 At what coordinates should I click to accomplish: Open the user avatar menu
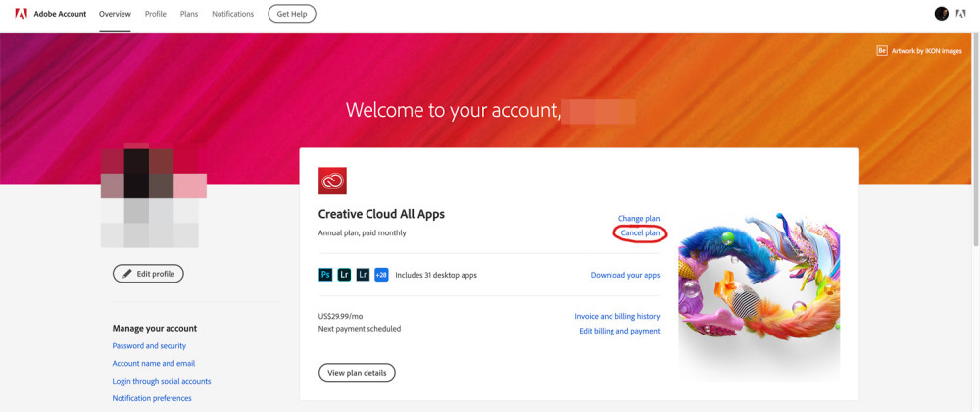(x=941, y=13)
